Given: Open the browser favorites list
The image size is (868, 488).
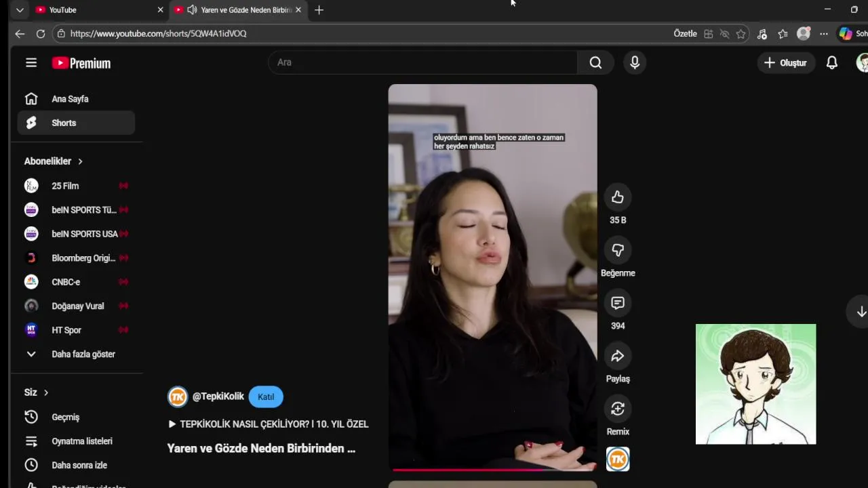Looking at the screenshot, I should [783, 34].
